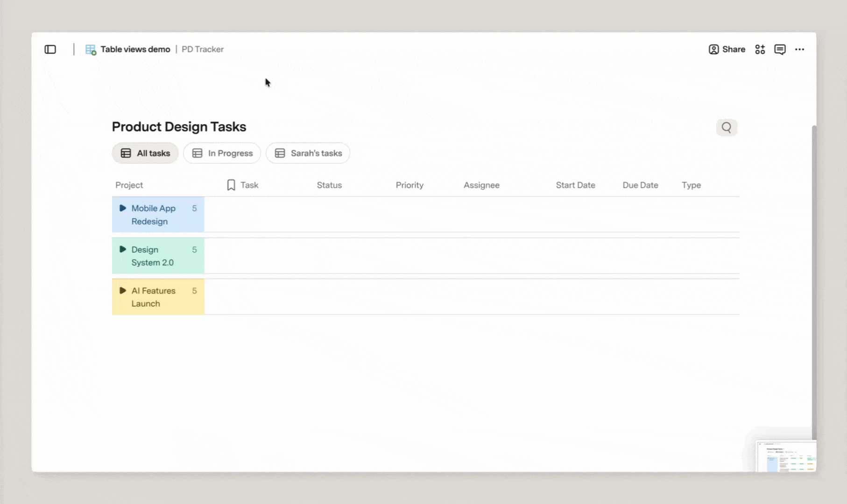Image resolution: width=847 pixels, height=504 pixels.
Task: Click the Start Date column header
Action: (575, 185)
